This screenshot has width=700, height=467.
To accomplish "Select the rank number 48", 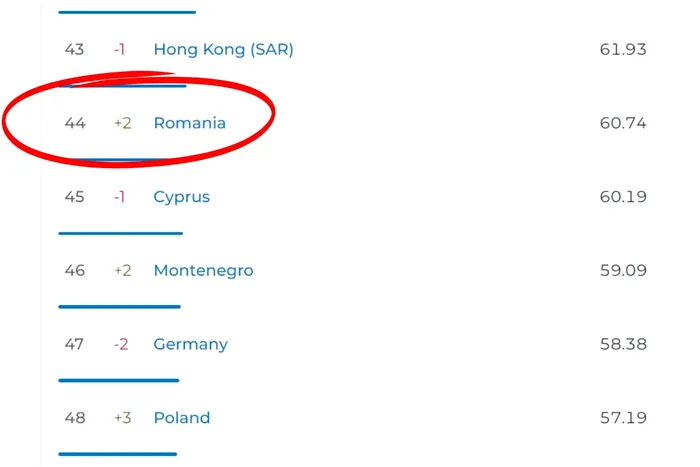I will (x=75, y=418).
